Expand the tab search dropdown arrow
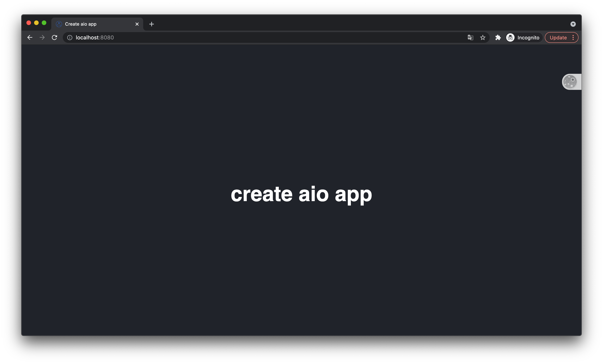The width and height of the screenshot is (603, 364). [x=573, y=24]
